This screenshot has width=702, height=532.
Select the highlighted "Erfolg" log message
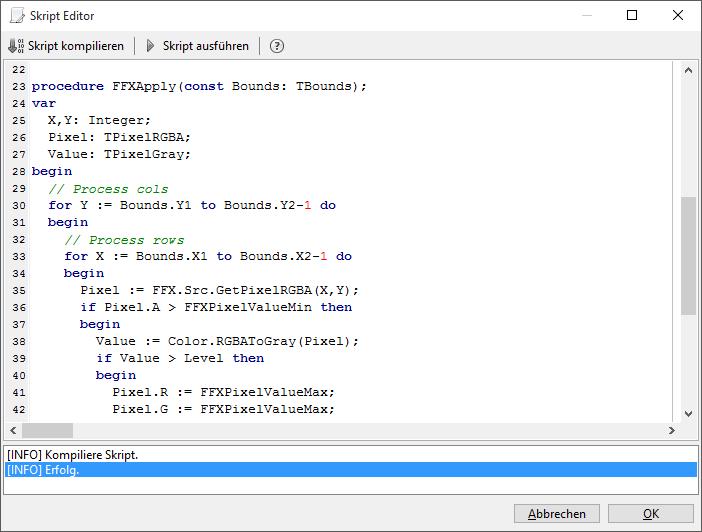(x=42, y=470)
